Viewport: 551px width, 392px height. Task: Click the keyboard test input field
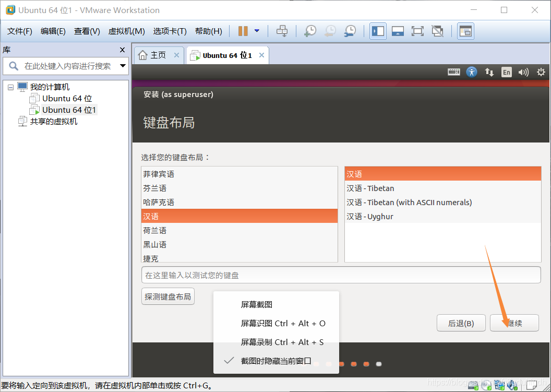(341, 275)
